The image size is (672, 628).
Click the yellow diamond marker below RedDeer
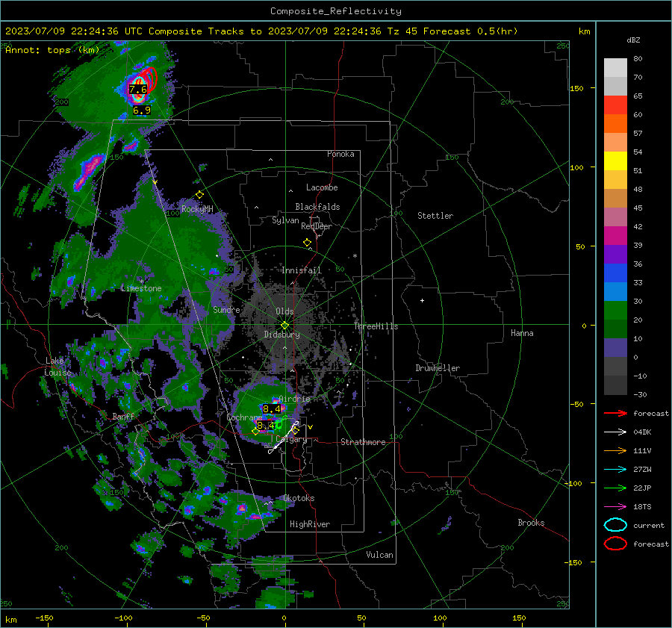click(308, 243)
